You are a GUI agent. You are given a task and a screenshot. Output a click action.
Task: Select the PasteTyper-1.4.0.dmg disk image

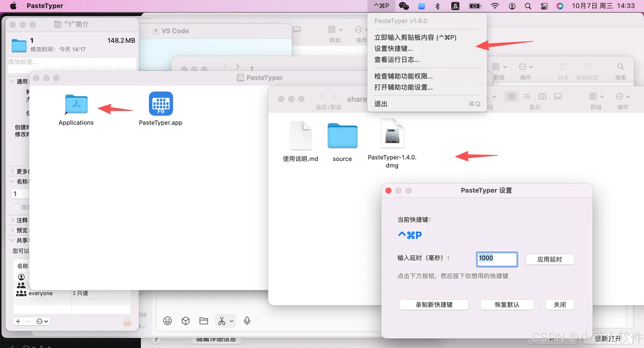[392, 134]
